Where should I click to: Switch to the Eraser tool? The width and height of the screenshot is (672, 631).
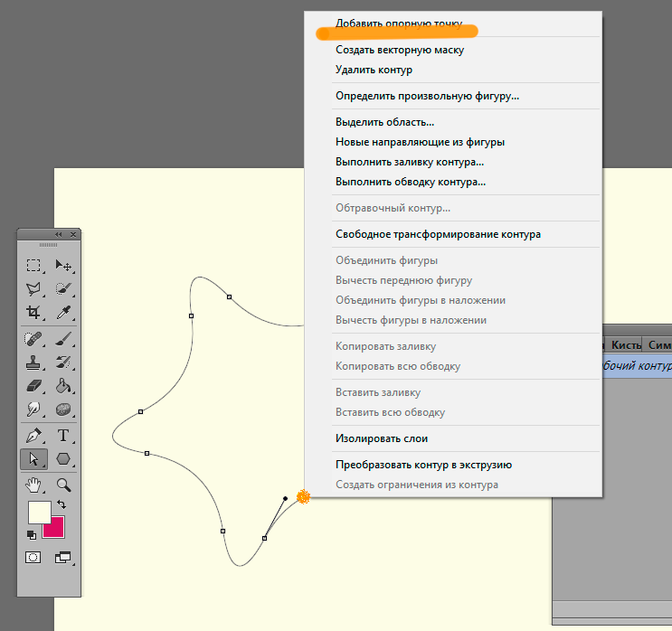coord(33,387)
